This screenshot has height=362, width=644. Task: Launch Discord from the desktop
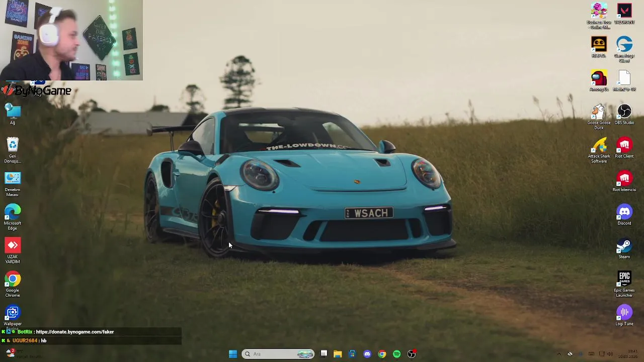tap(624, 215)
